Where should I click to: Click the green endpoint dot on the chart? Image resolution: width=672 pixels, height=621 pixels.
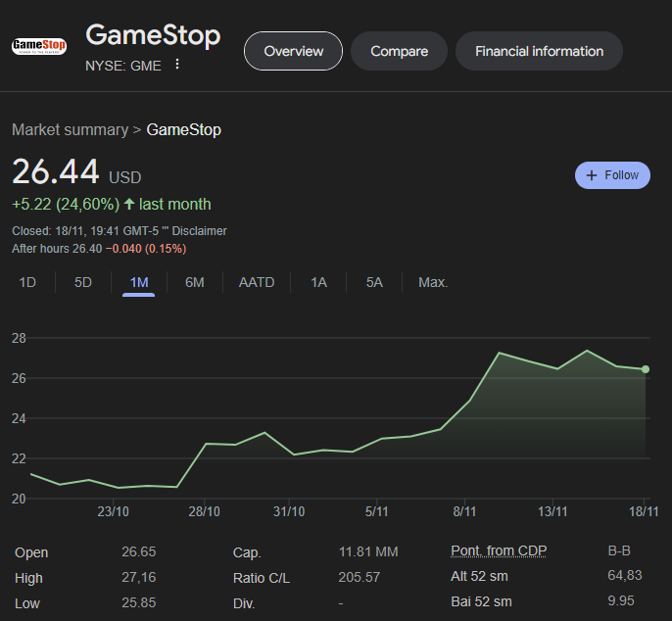pos(646,369)
